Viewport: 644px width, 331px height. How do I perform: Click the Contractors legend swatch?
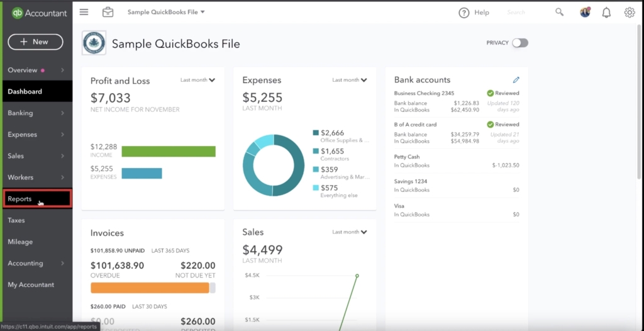pyautogui.click(x=316, y=151)
